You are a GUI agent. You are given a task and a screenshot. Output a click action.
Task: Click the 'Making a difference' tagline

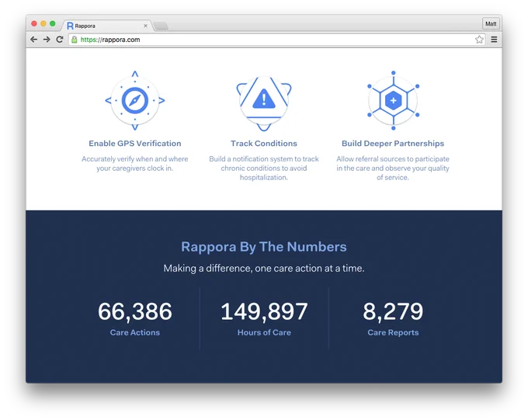264,269
